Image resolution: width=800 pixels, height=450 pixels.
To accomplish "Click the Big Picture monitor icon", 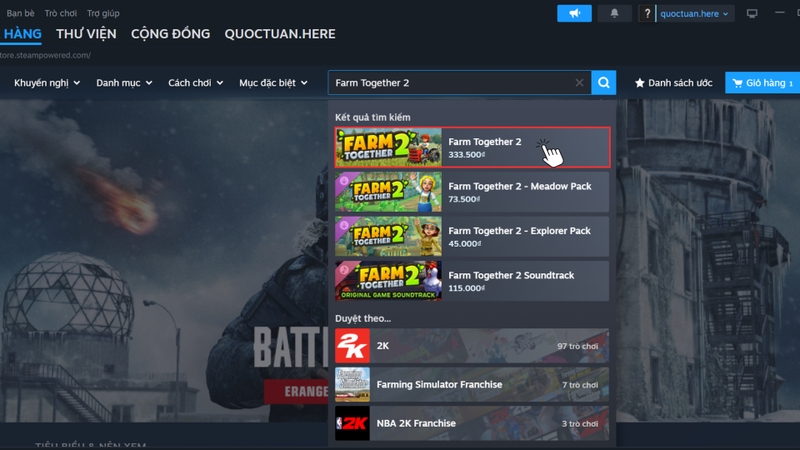I will click(752, 14).
